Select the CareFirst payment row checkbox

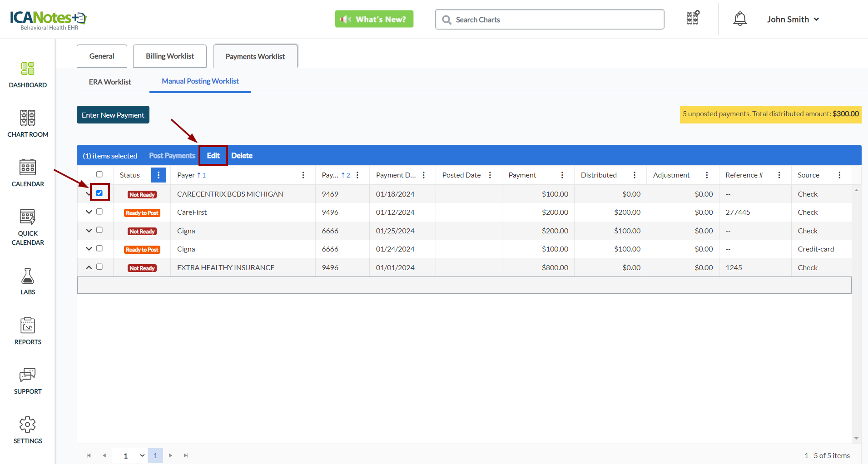click(x=99, y=212)
